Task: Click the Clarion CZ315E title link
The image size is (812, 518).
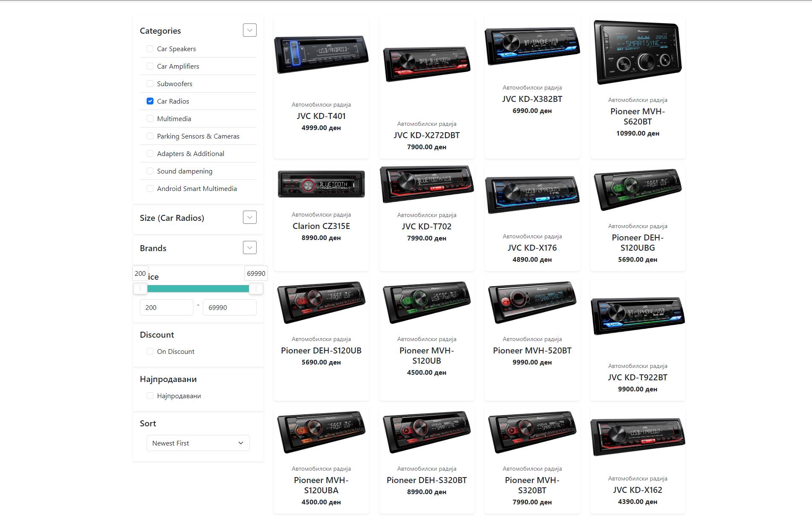Action: (321, 226)
